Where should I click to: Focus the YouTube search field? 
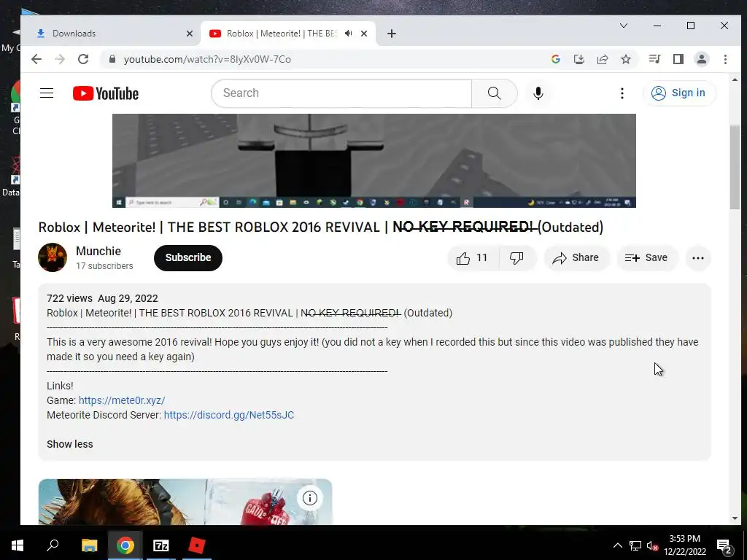click(x=341, y=93)
